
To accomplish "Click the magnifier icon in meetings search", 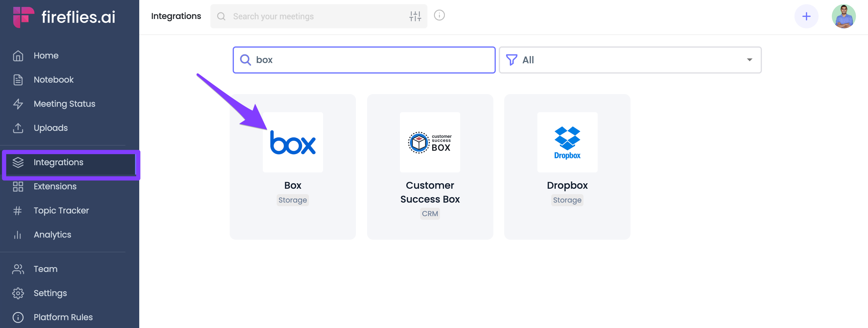I will 222,16.
